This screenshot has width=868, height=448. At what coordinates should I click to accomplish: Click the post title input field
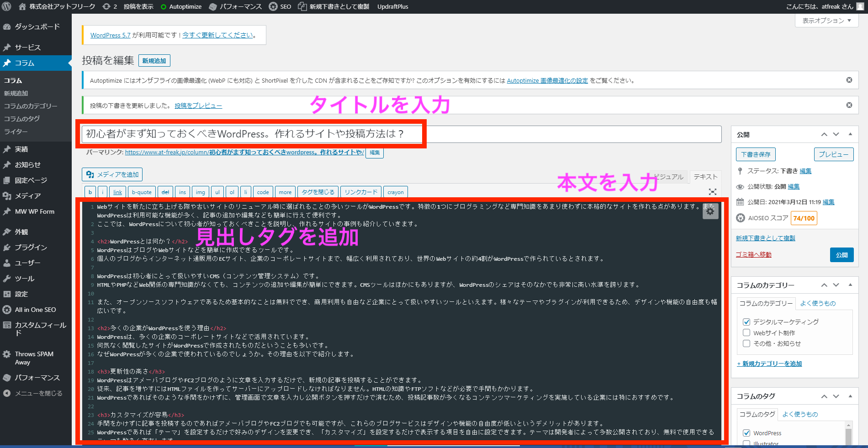click(x=402, y=134)
